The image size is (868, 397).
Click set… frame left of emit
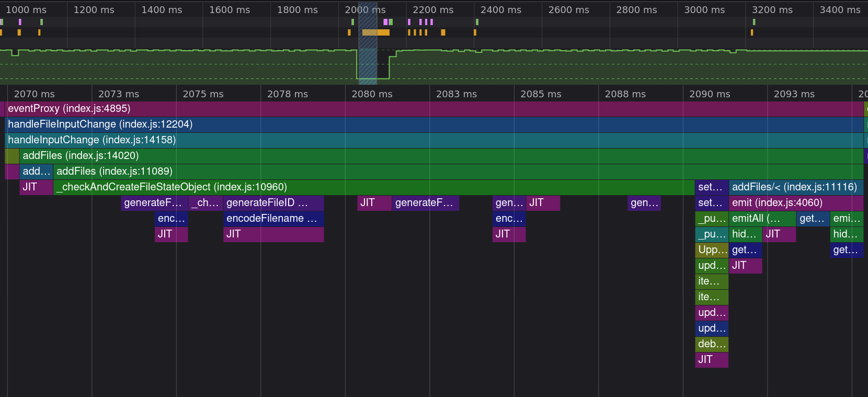click(x=712, y=203)
